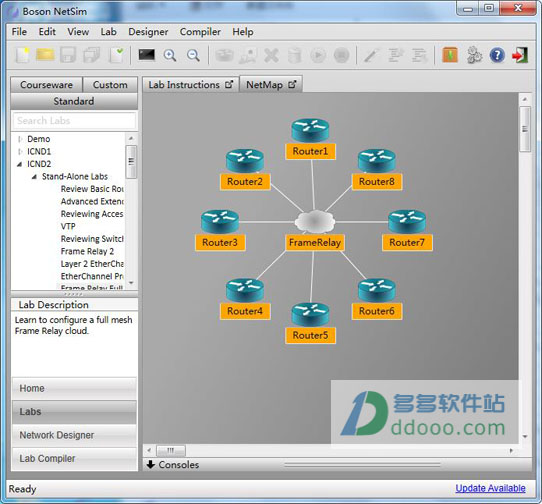The height and width of the screenshot is (504, 542).
Task: Click the greyed-out stop icon
Action: [x=342, y=55]
